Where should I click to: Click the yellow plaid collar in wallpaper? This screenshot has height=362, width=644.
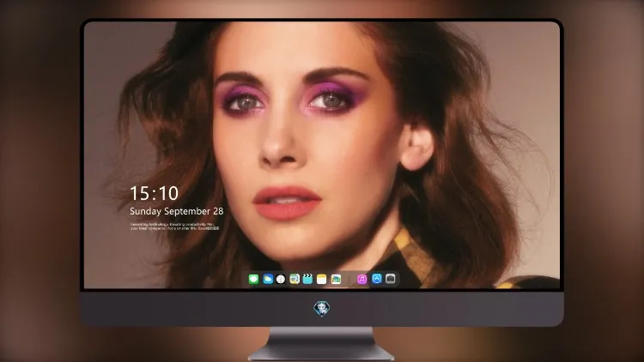pos(404,252)
